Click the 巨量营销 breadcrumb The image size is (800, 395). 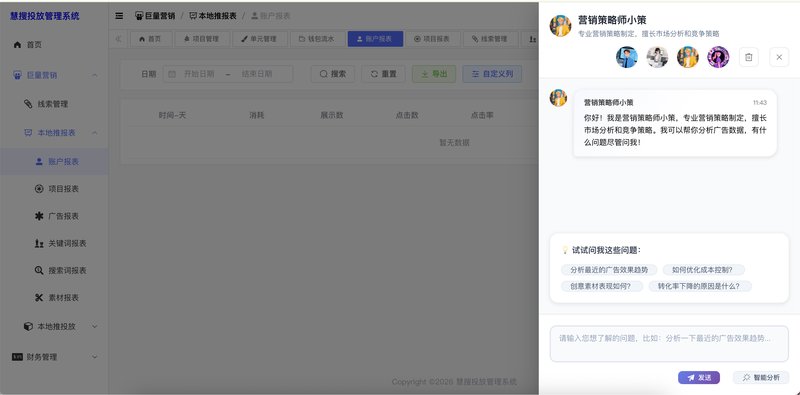point(155,16)
